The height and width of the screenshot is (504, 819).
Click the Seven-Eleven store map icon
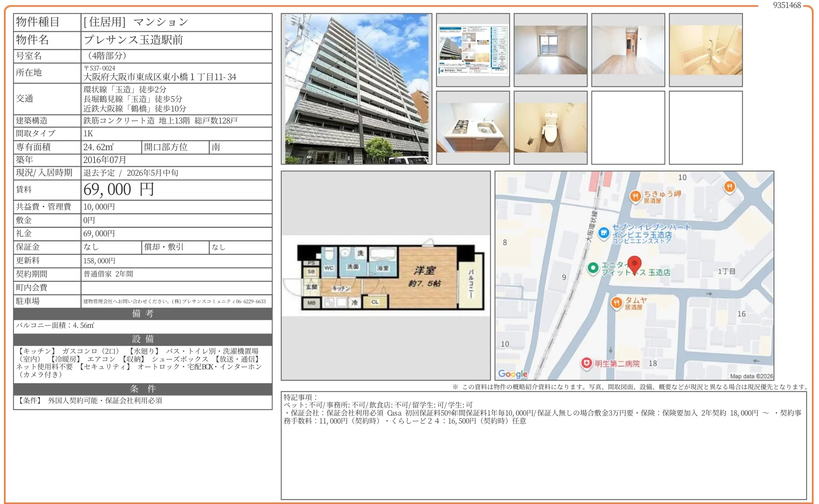604,233
